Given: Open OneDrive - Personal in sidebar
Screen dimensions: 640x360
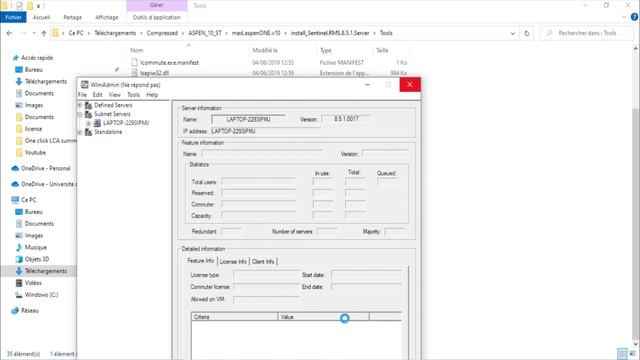Looking at the screenshot, I should (x=46, y=168).
